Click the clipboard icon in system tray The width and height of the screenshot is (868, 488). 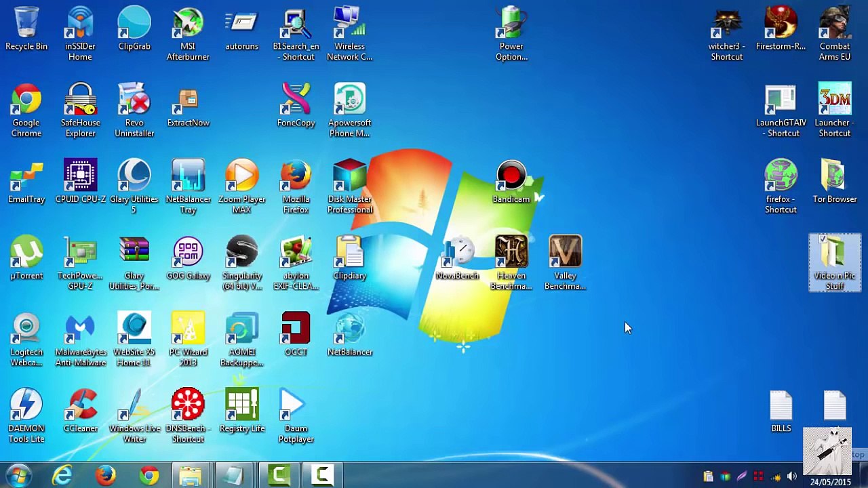(x=708, y=476)
